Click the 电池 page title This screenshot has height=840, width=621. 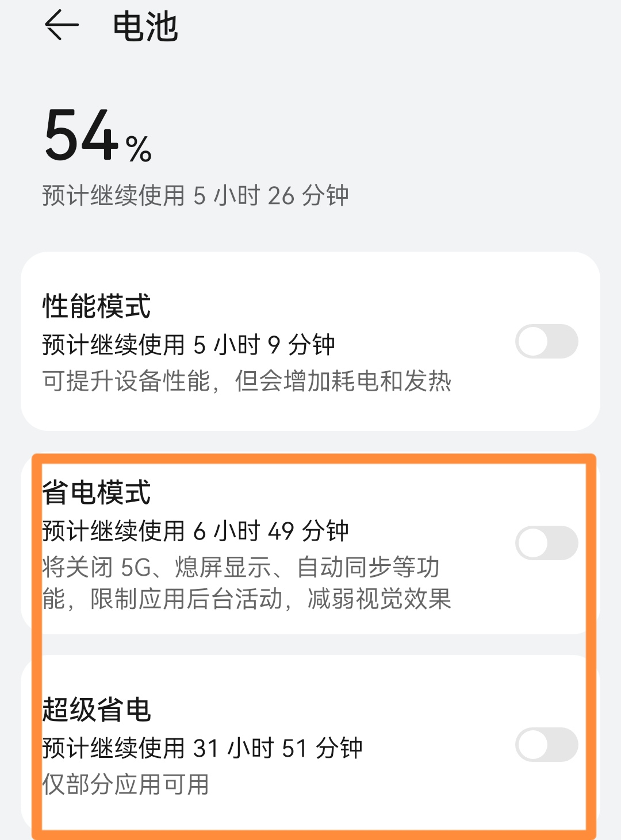tap(145, 26)
